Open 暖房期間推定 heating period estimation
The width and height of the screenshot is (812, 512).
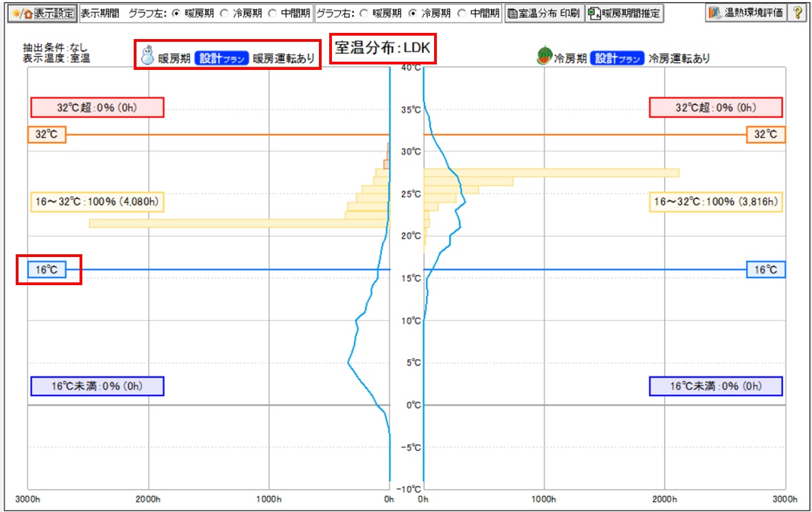coord(624,14)
